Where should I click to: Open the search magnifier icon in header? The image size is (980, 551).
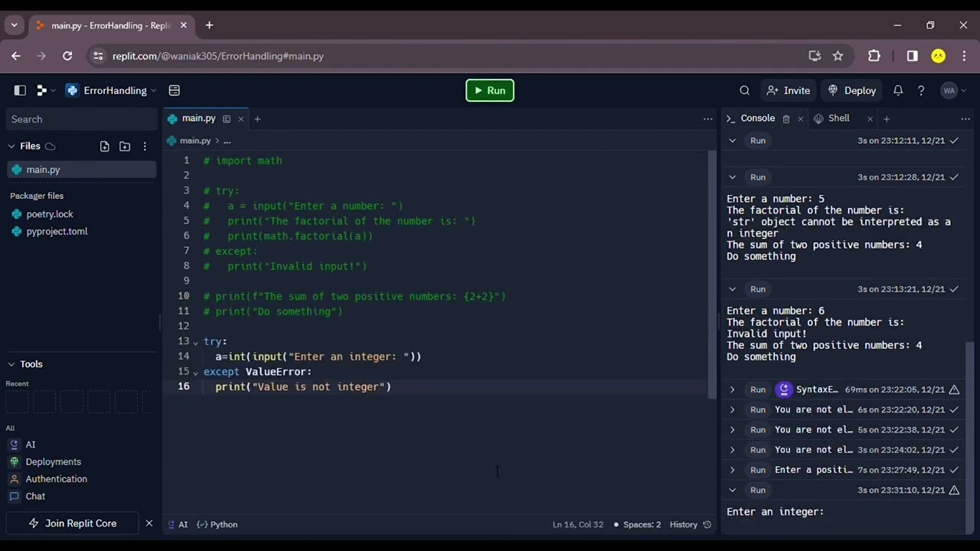(744, 90)
